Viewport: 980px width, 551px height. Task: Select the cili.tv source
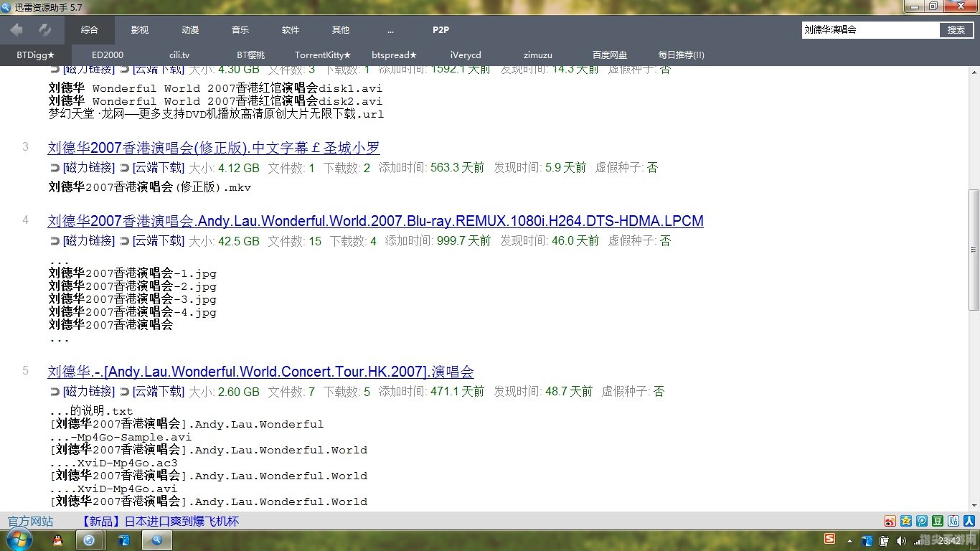179,55
